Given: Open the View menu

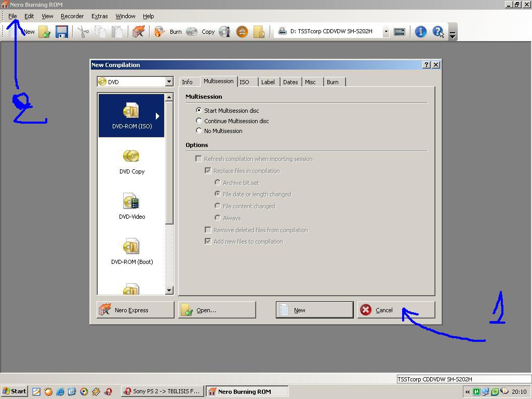Looking at the screenshot, I should 47,16.
